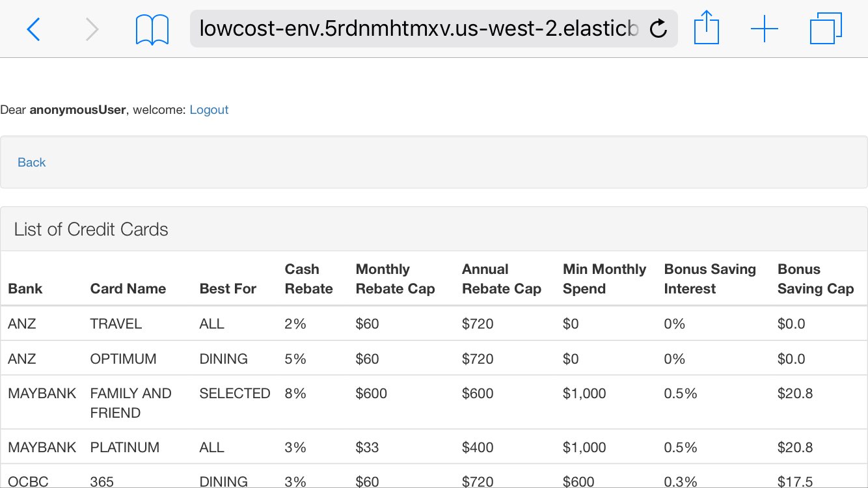
Task: Click the Bank column header
Action: point(25,289)
